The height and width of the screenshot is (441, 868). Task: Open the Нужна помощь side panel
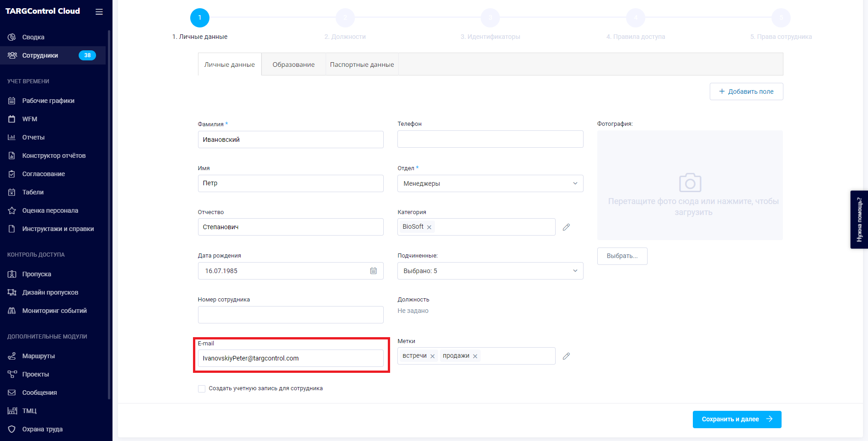coord(859,220)
